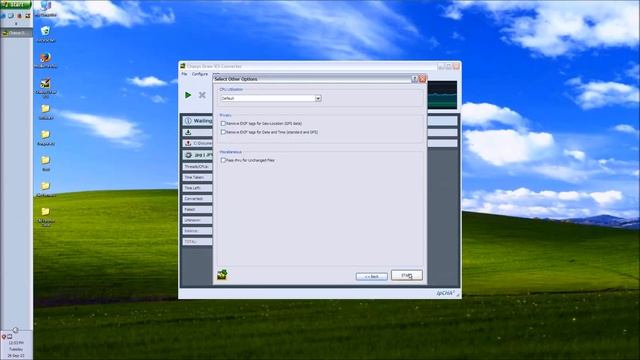Click the red output folder icon
Screen dimensions: 640x360
[188, 143]
